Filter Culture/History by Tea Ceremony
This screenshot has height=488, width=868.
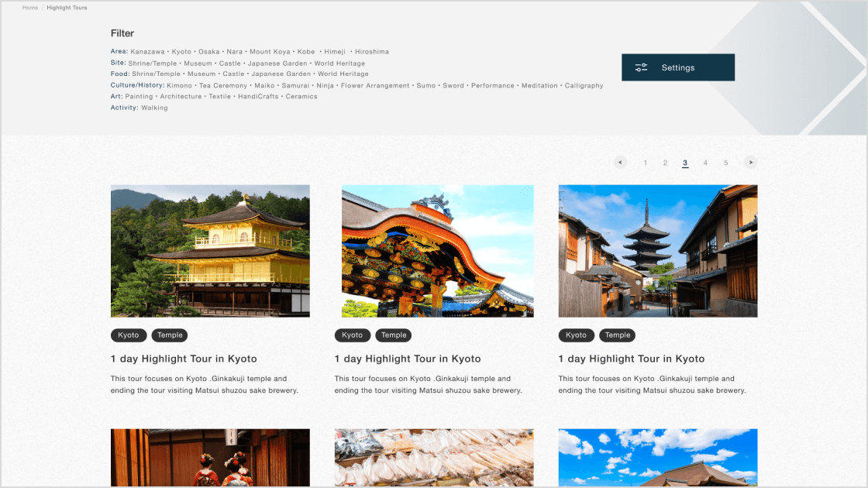(223, 85)
